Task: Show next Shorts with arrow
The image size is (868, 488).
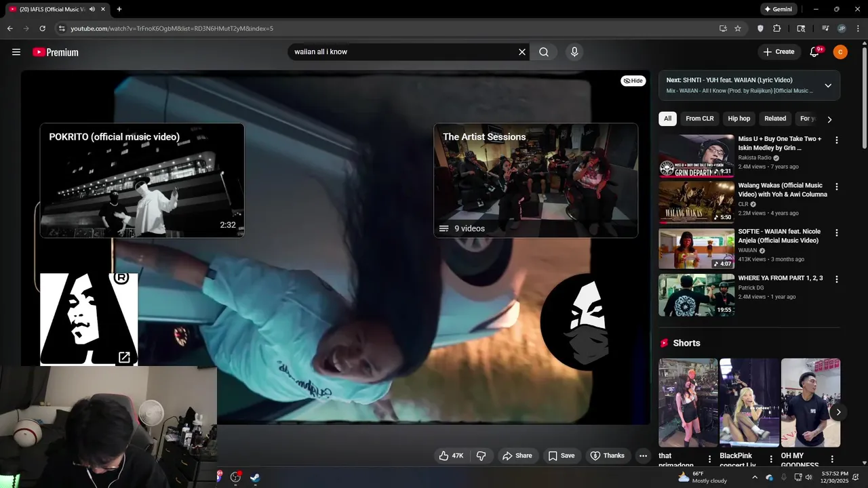Action: point(838,412)
